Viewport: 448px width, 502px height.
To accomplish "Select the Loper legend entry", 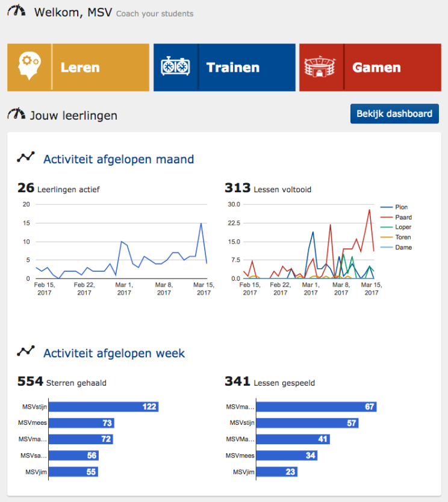I will [396, 227].
